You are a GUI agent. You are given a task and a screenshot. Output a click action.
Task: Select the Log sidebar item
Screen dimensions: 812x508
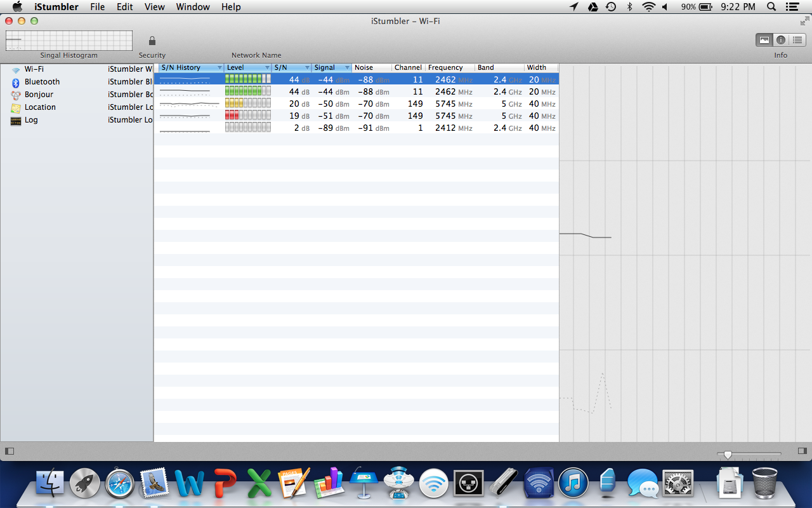click(31, 120)
